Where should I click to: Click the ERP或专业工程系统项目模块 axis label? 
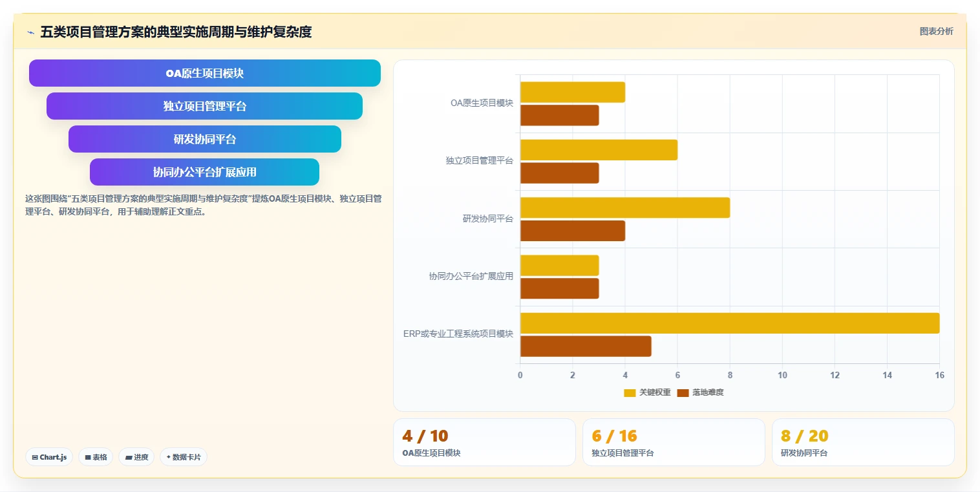point(458,334)
